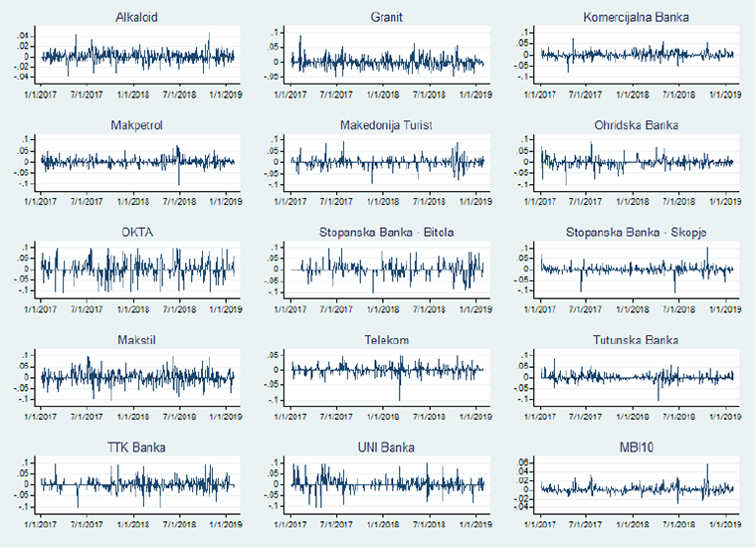
Task: Click the .04 y-axis label on Alkaloid
Action: pos(25,35)
